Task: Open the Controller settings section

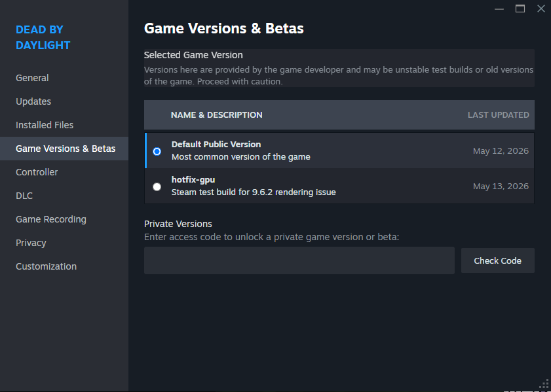Action: 37,172
